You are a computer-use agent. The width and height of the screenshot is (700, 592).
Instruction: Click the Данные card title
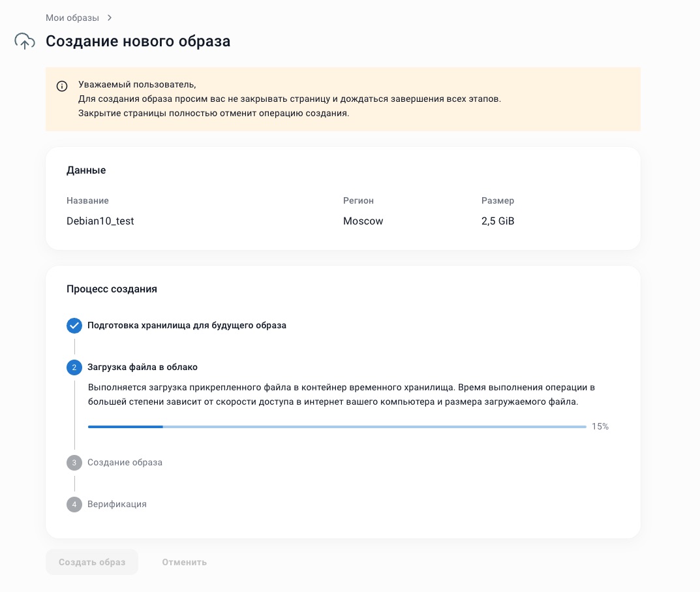[86, 170]
